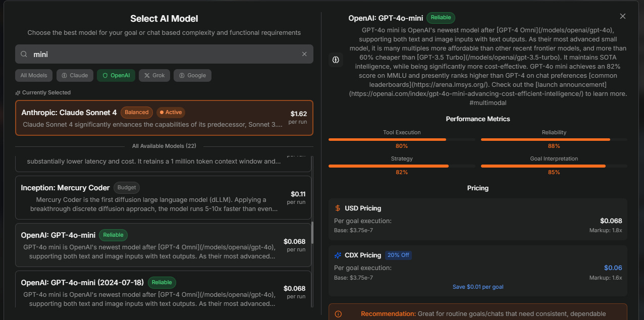Screen dimensions: 644x320
Task: Click the 20% Off badge
Action: (398, 255)
